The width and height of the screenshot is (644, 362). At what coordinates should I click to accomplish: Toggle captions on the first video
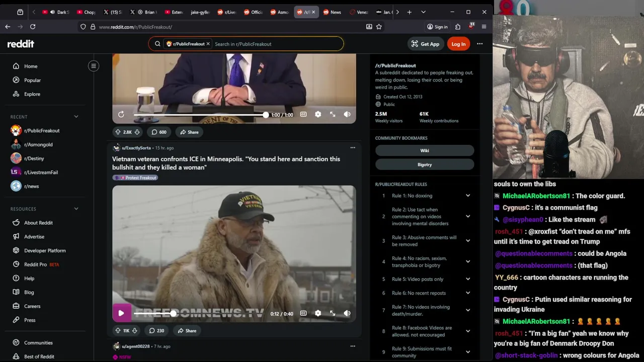pyautogui.click(x=303, y=115)
